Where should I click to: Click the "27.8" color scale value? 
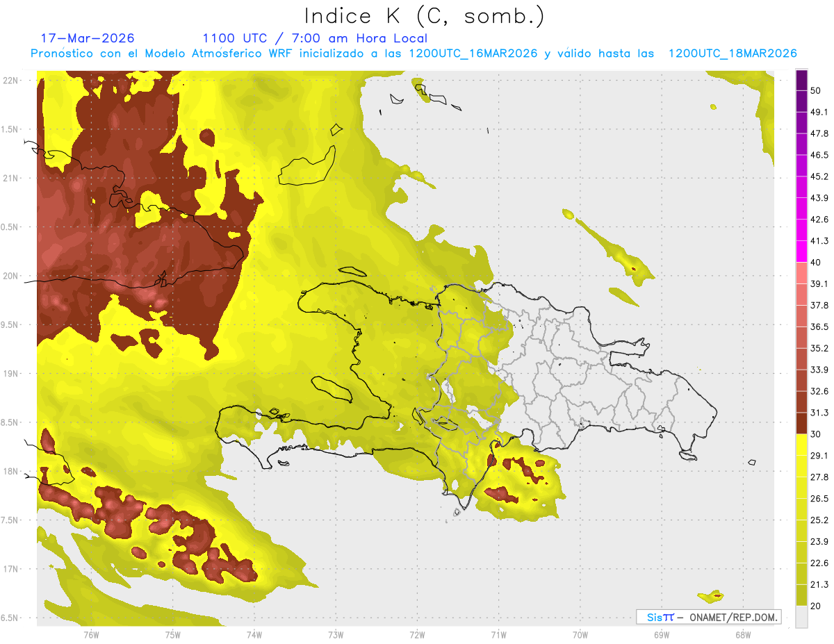819,477
